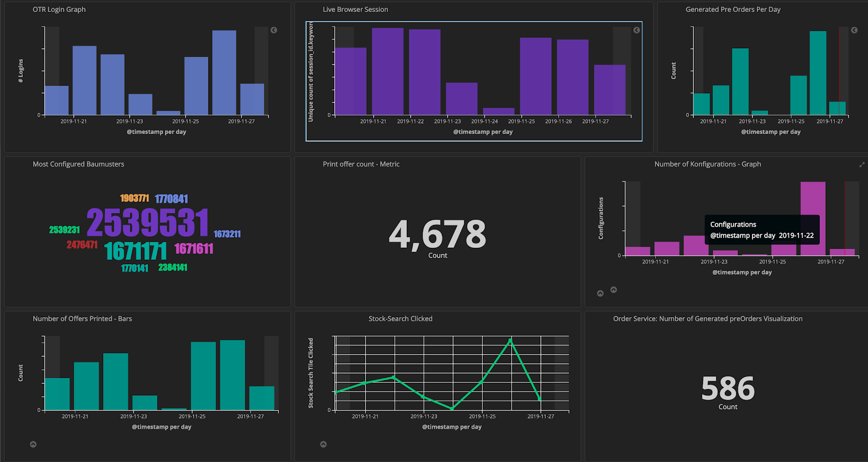Toggle legend in Generated Pre Orders Per Day
The height and width of the screenshot is (462, 868).
[x=854, y=30]
